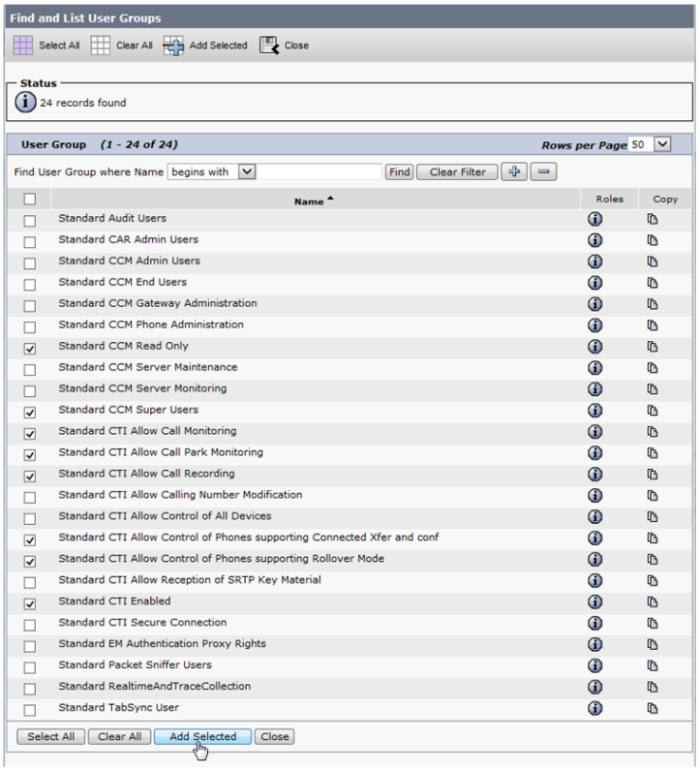The height and width of the screenshot is (771, 700).
Task: Open Standard CTI Allow Control of Phones supporting Rollover Mode
Action: 221,559
